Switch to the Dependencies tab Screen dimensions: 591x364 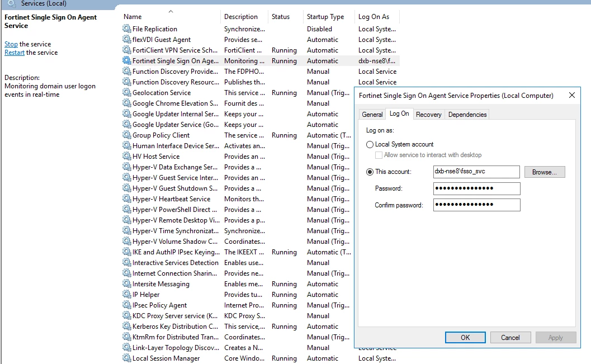click(x=467, y=115)
